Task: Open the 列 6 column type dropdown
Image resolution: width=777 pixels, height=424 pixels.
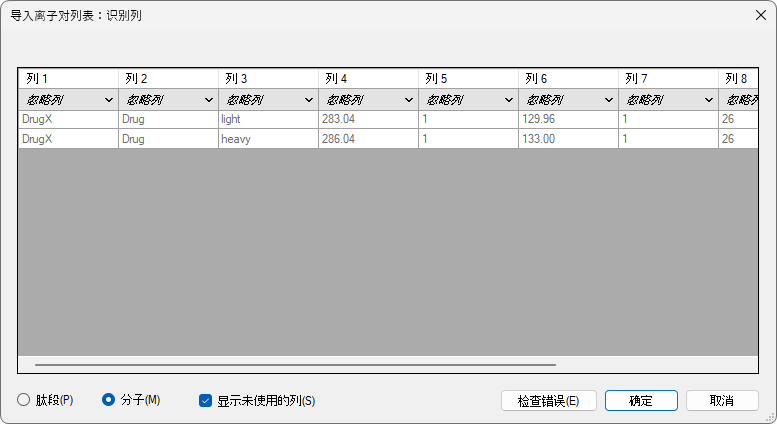Action: [567, 100]
